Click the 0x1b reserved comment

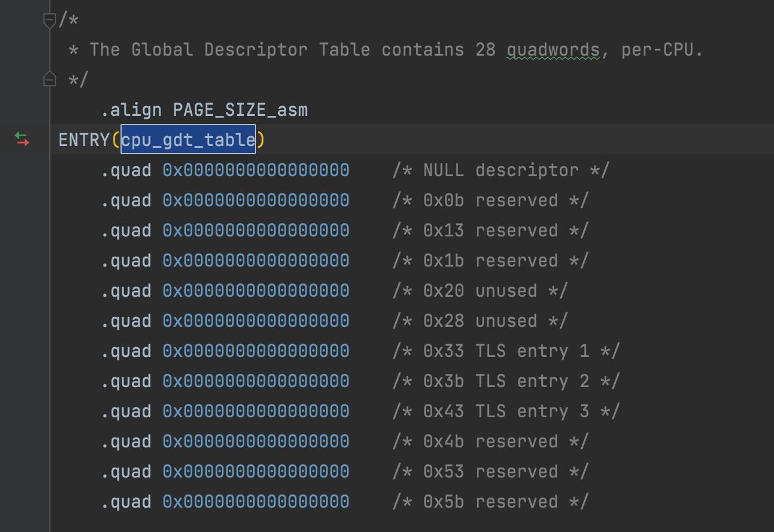click(x=490, y=261)
